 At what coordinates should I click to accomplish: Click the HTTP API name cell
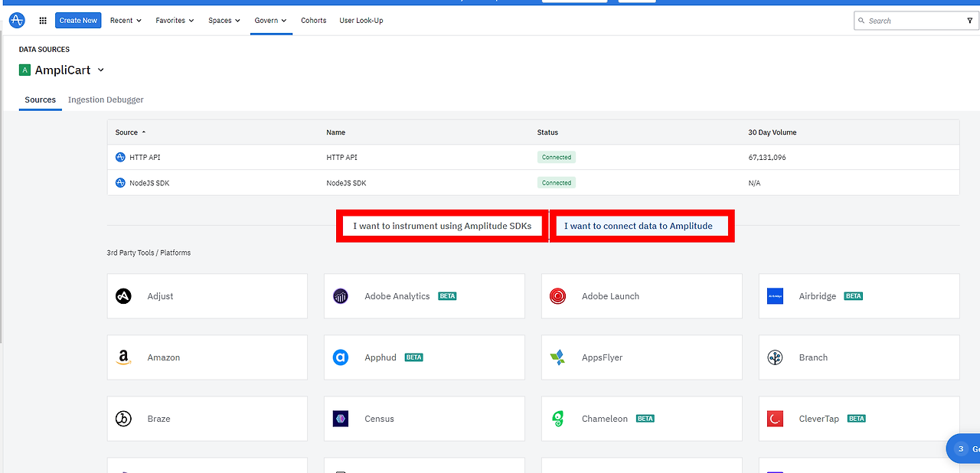coord(341,157)
